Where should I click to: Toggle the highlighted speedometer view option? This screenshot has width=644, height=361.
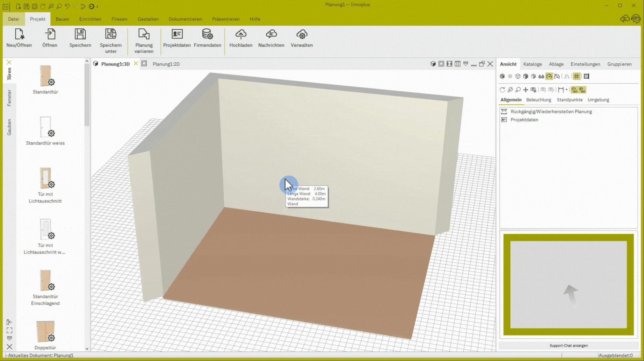click(x=549, y=76)
